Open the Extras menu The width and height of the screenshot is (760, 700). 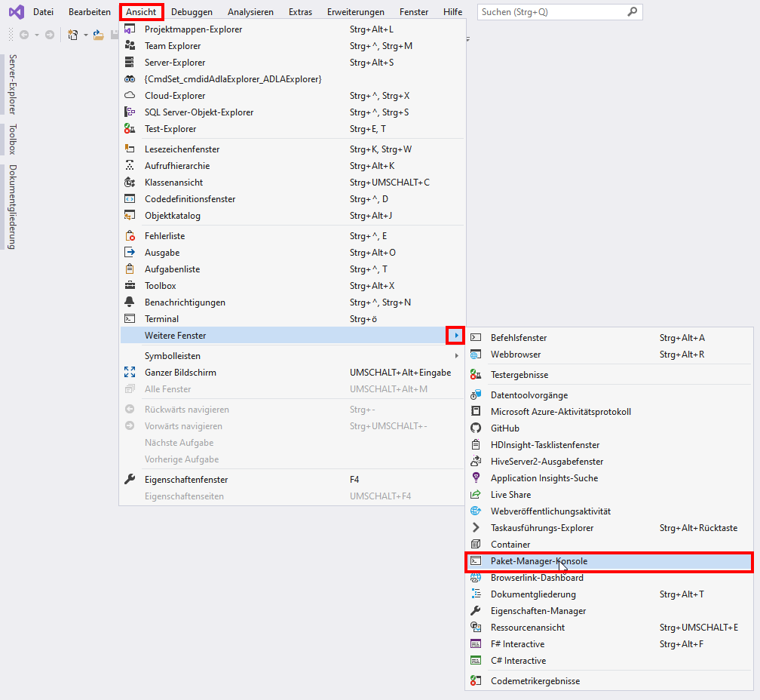301,11
